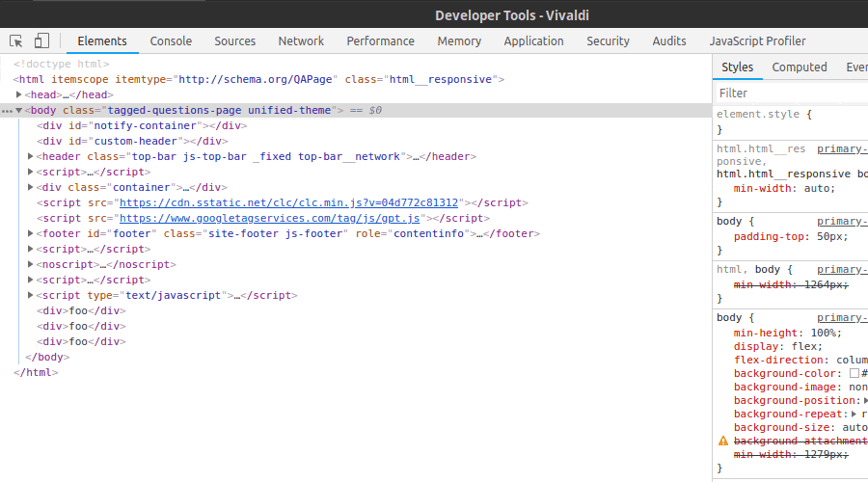Expand the header top-bar node
The image size is (868, 482).
tap(31, 156)
